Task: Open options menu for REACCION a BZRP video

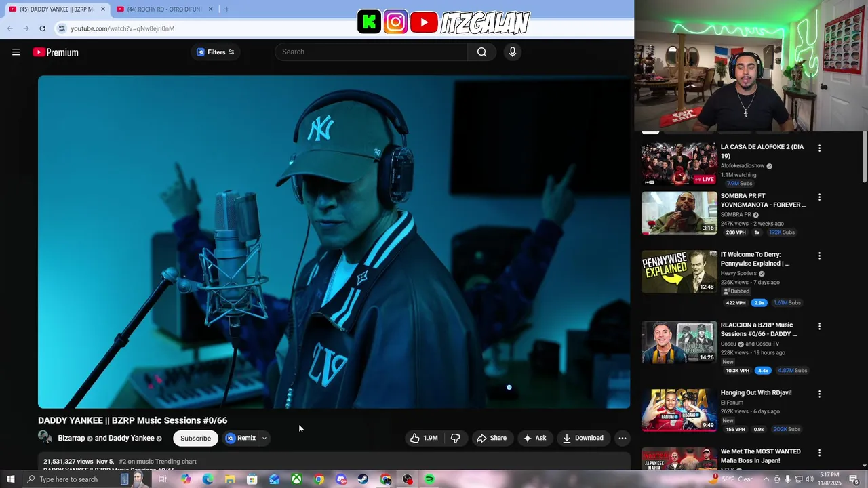Action: click(x=819, y=326)
